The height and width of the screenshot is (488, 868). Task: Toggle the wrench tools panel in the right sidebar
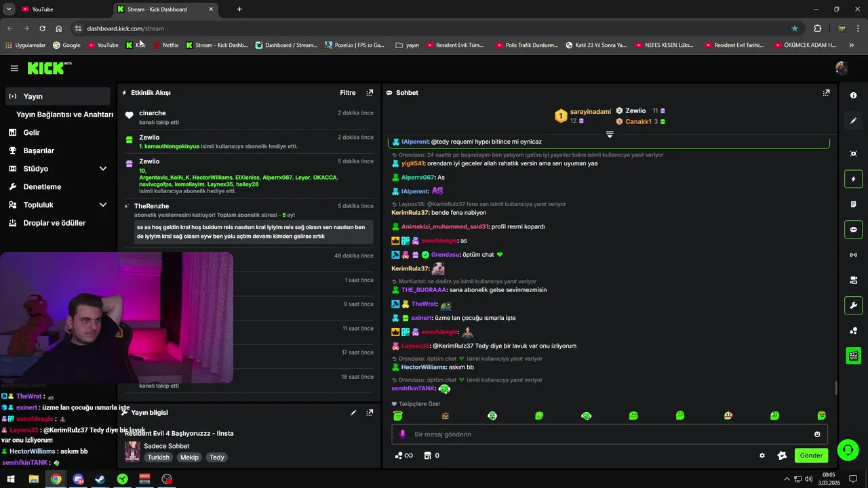coord(853,305)
